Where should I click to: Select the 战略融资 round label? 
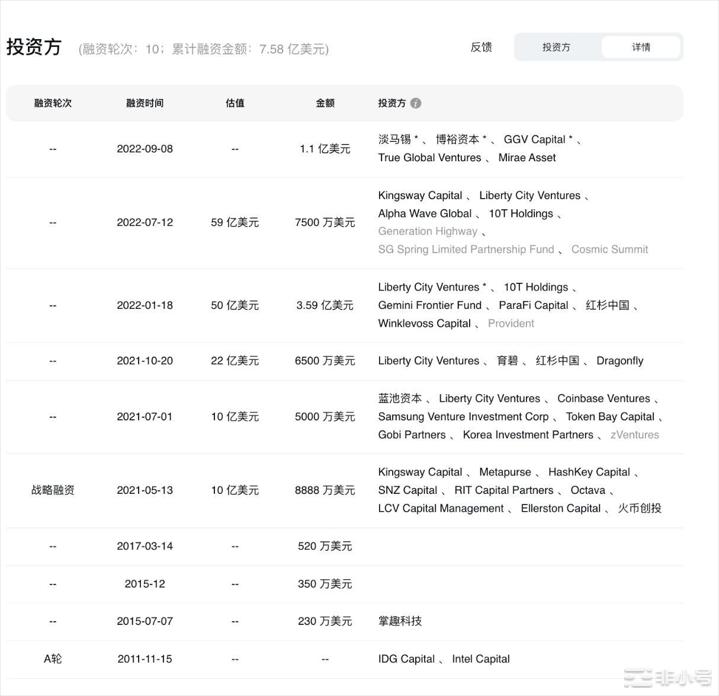[53, 491]
